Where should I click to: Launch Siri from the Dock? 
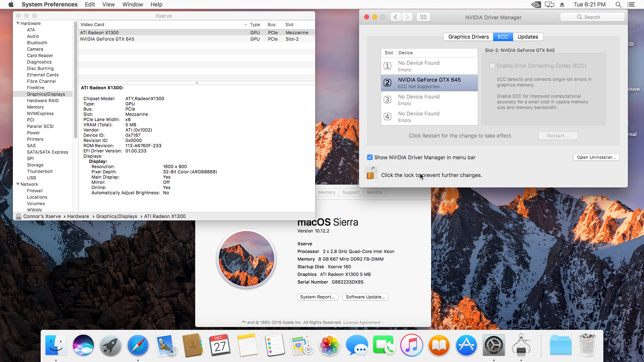83,345
